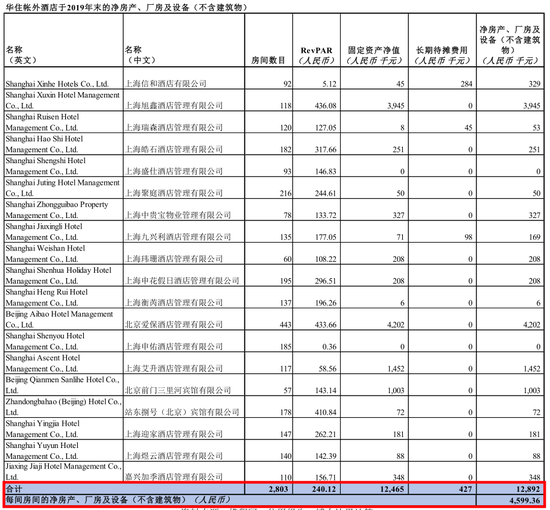Select Shanghai Shenyou Hotel Management cell

point(63,341)
